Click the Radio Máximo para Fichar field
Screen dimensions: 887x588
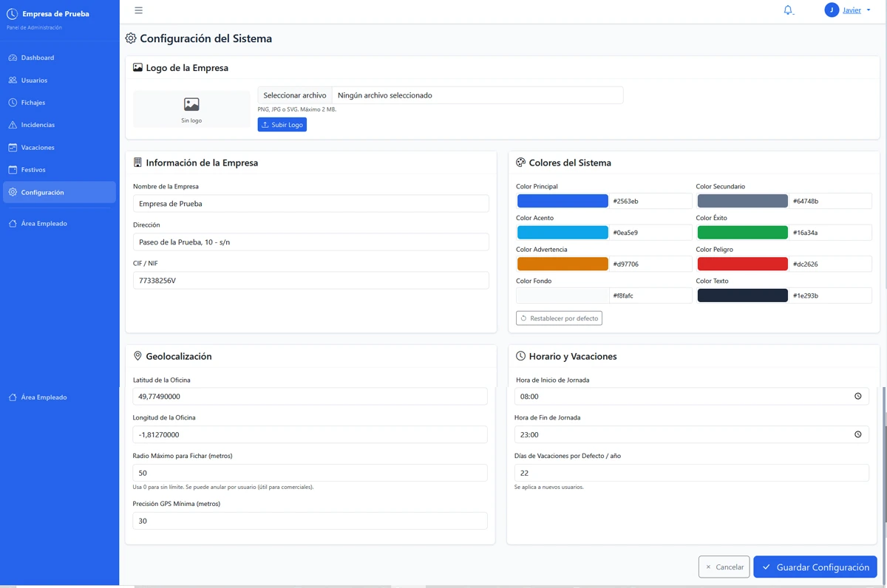[310, 473]
